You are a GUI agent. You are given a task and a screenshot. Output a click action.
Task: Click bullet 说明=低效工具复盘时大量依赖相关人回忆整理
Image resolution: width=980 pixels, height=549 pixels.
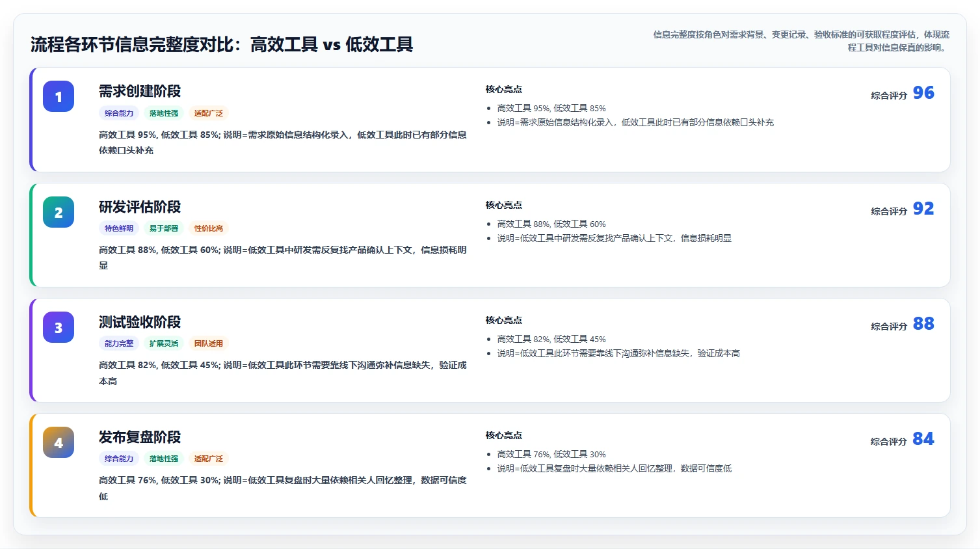615,468
